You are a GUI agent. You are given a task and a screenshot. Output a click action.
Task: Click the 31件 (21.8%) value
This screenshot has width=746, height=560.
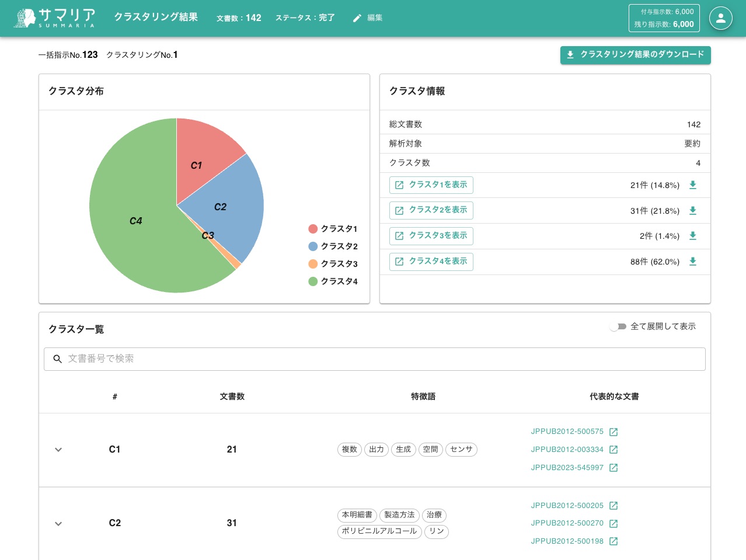click(655, 211)
